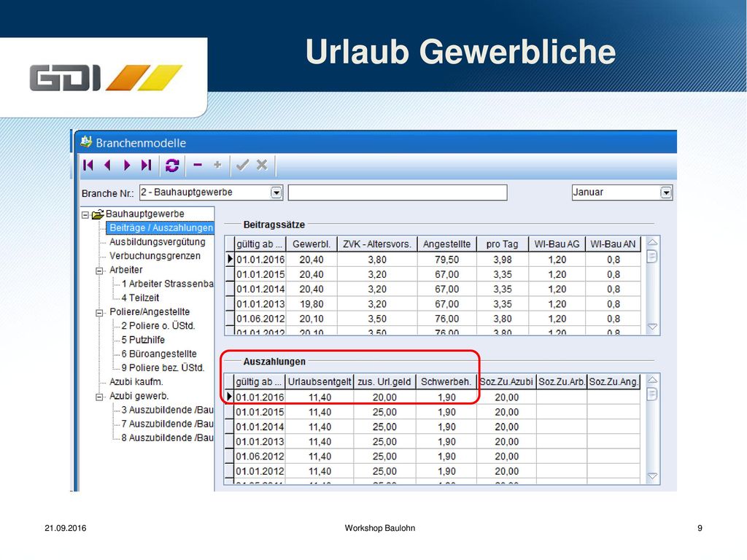This screenshot has height=560, width=747.
Task: Click Gewerbl. column header in Beitragssätze
Action: point(311,244)
